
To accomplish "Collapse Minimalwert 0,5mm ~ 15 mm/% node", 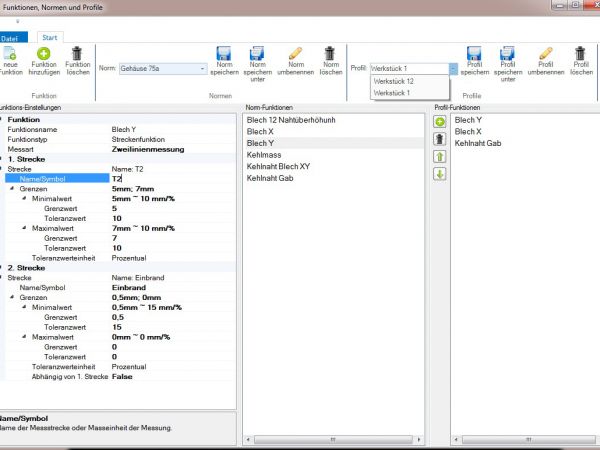I will [x=24, y=307].
